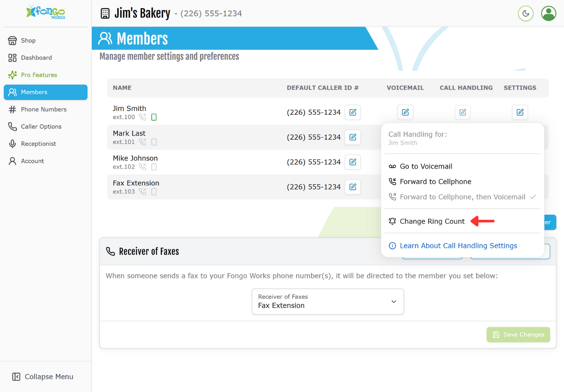Viewport: 564px width, 392px height.
Task: Go to Phone Numbers in sidebar
Action: click(44, 109)
